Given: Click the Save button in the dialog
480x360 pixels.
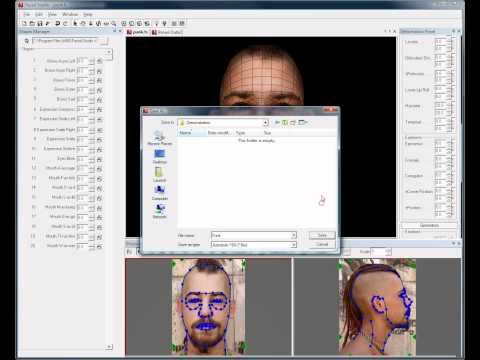Looking at the screenshot, I should click(x=322, y=235).
